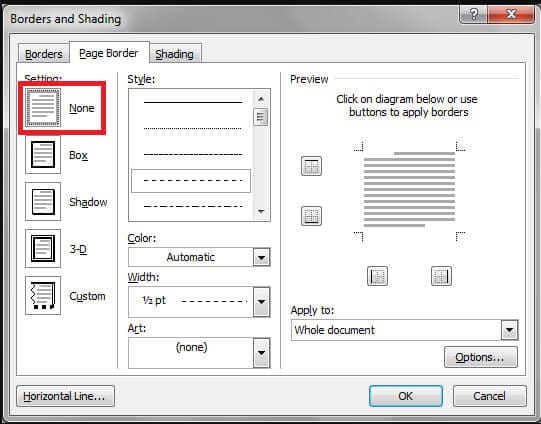The height and width of the screenshot is (424, 541).
Task: Click the Style list scrollbar thumb
Action: 260,117
